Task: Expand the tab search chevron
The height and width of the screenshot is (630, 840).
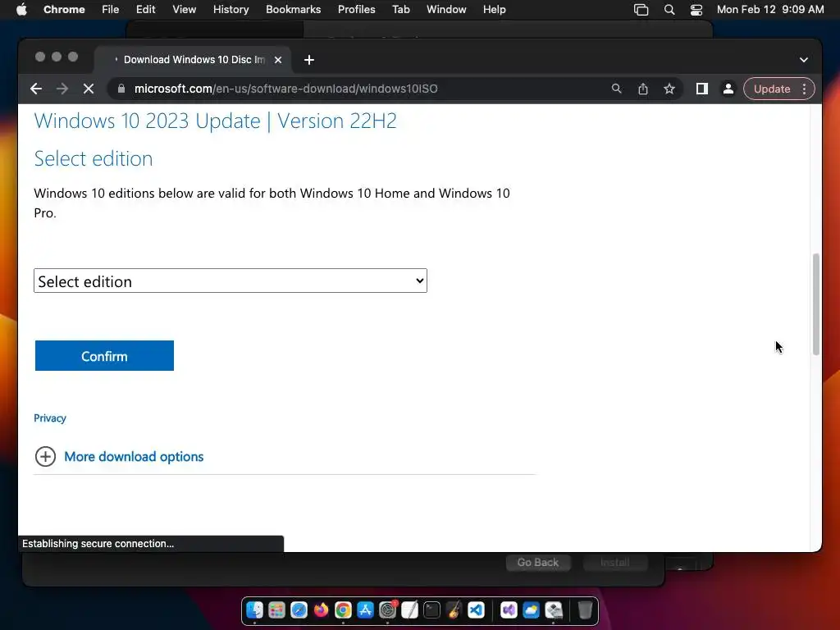Action: click(x=804, y=60)
